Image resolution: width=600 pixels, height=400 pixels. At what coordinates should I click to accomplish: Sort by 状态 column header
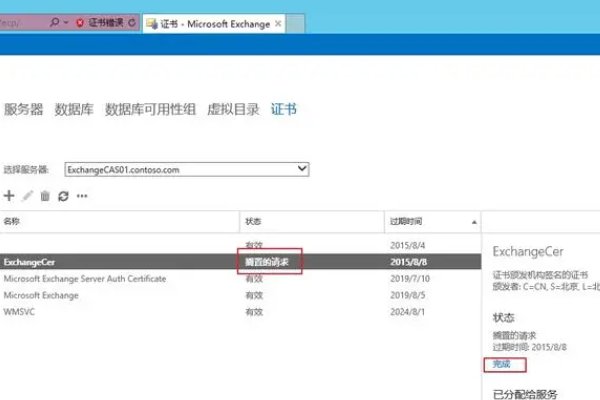coord(311,221)
